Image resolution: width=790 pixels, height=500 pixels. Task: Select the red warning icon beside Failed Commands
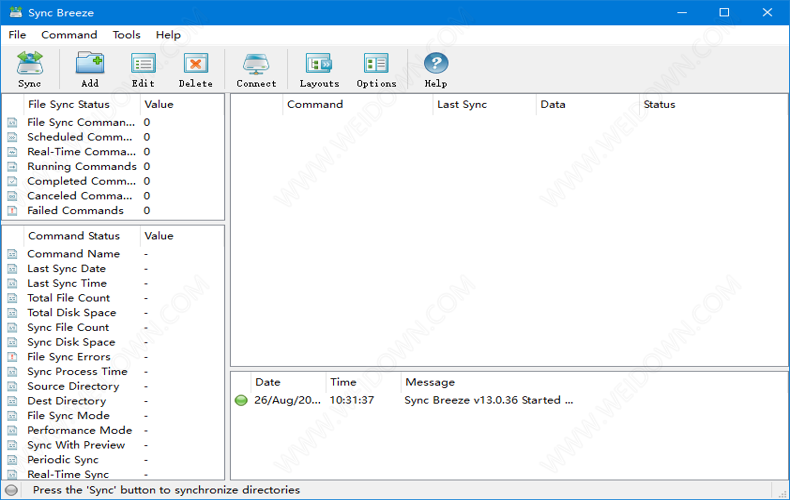(x=13, y=211)
